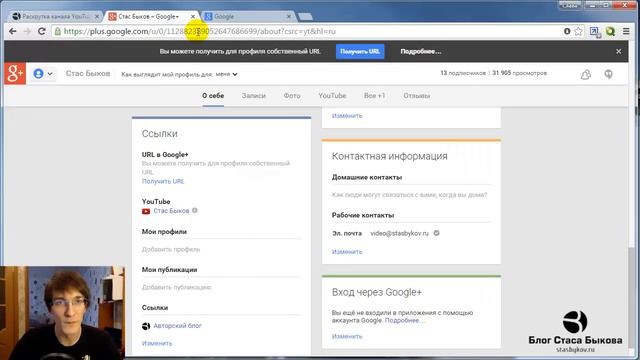Switch to the 'Записи' tab

pos(253,96)
